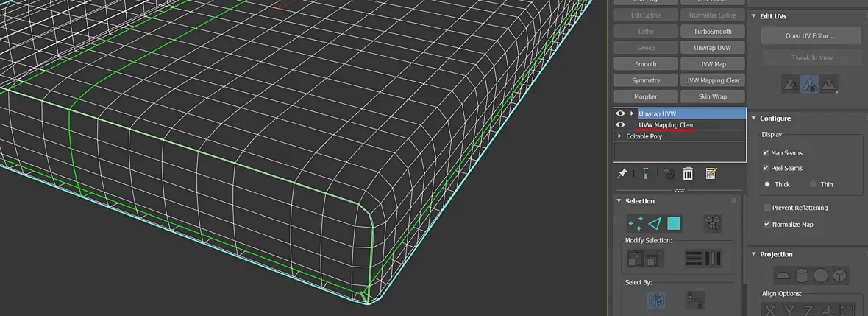
Task: Select the Thin radio option
Action: coord(813,184)
